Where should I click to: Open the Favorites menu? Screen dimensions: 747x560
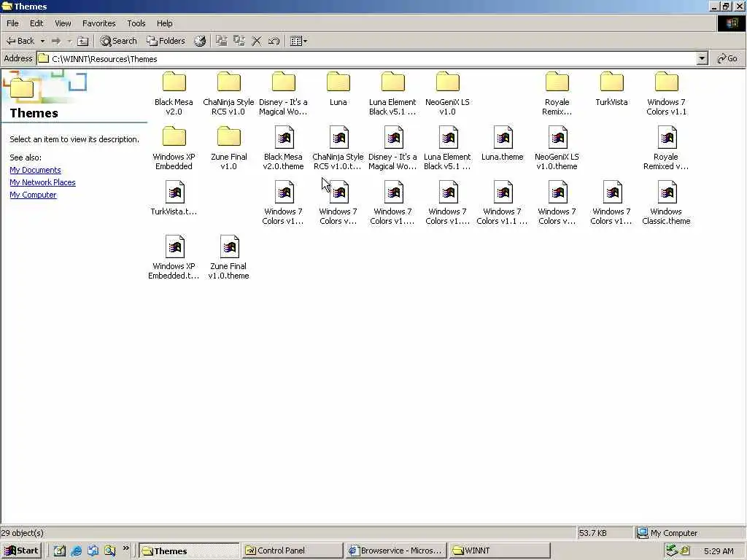(x=98, y=23)
